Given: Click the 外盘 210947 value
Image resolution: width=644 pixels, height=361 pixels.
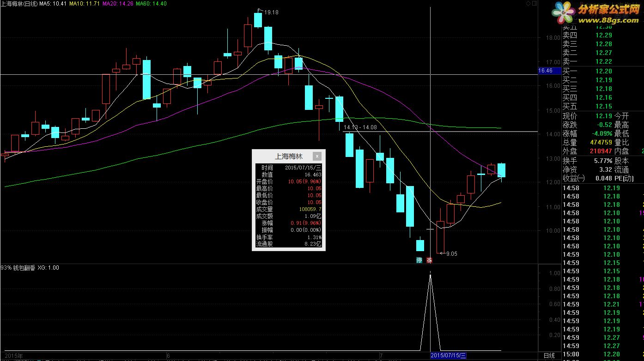Looking at the screenshot, I should (x=601, y=151).
